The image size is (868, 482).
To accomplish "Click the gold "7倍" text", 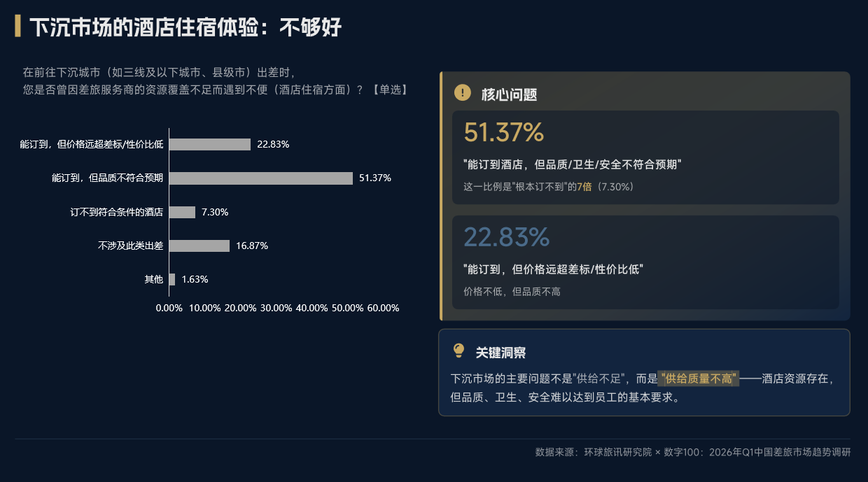I will click(584, 187).
